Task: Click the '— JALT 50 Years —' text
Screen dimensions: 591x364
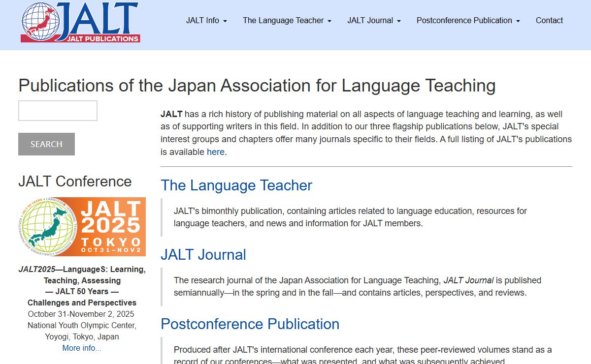Action: coord(82,291)
